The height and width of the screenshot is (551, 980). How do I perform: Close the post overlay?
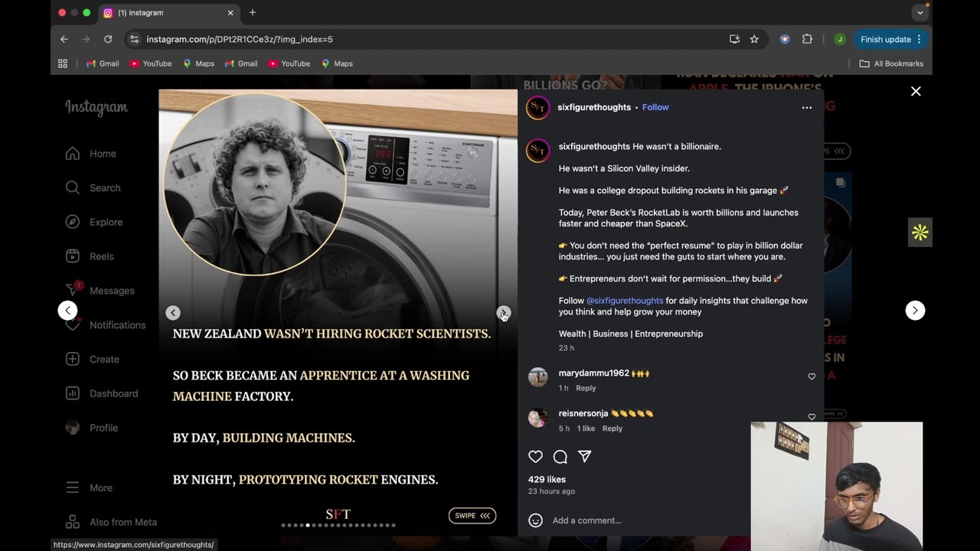tap(916, 91)
